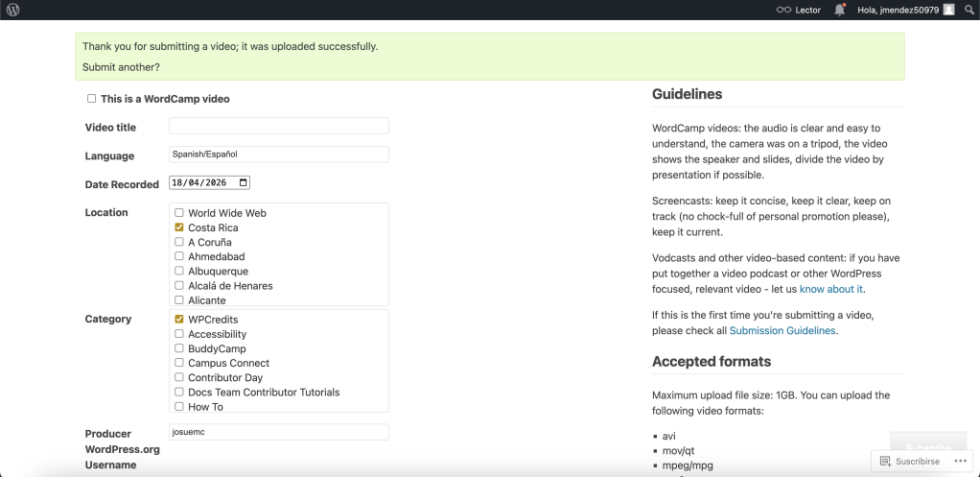Click the 'know about it' link
Viewport: 980px width, 477px height.
tap(831, 289)
